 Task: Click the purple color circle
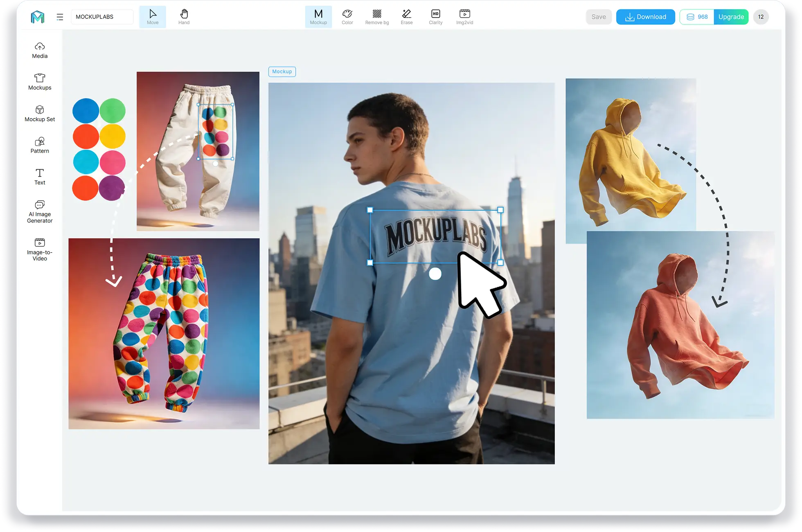(111, 188)
